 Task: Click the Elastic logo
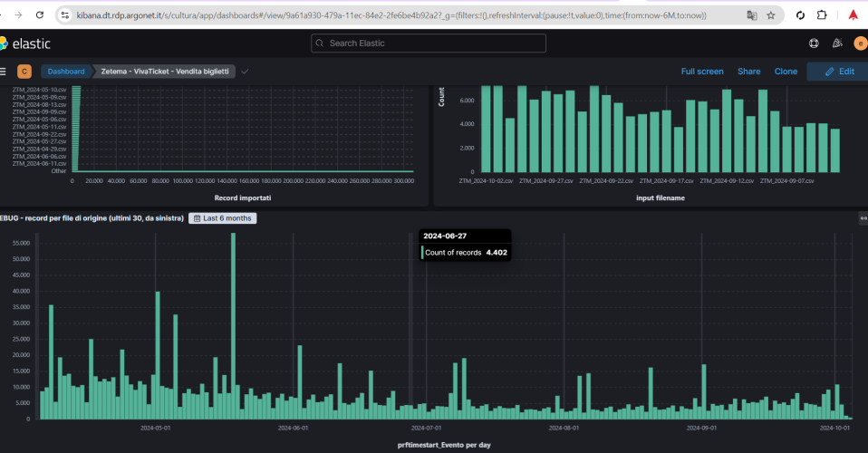25,43
